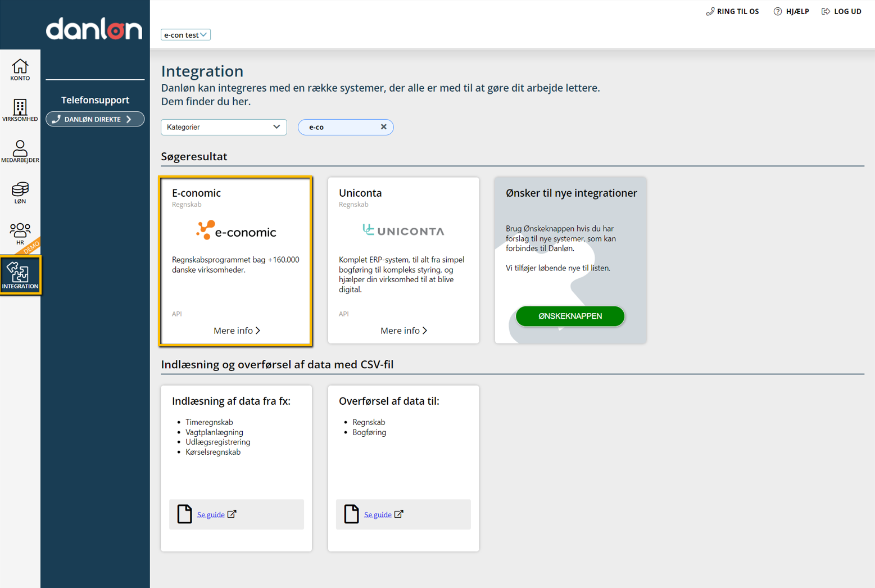Expand Mere info on Uniconta card

403,331
